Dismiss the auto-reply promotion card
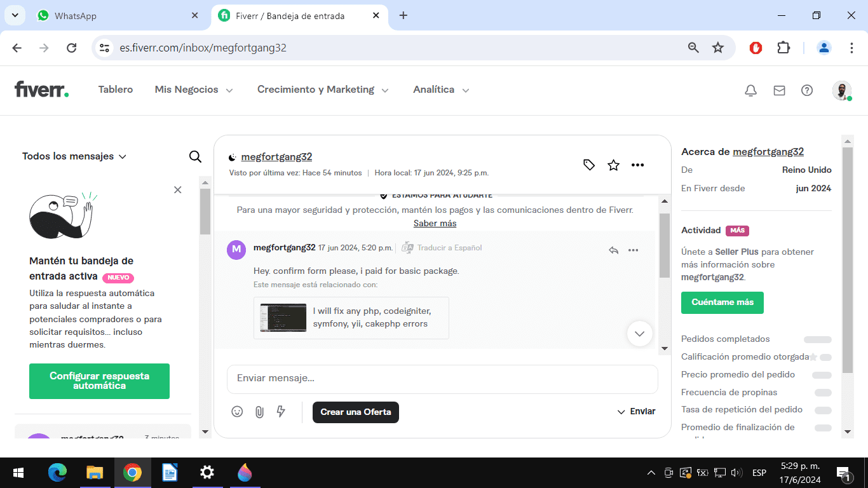The image size is (868, 488). click(178, 190)
